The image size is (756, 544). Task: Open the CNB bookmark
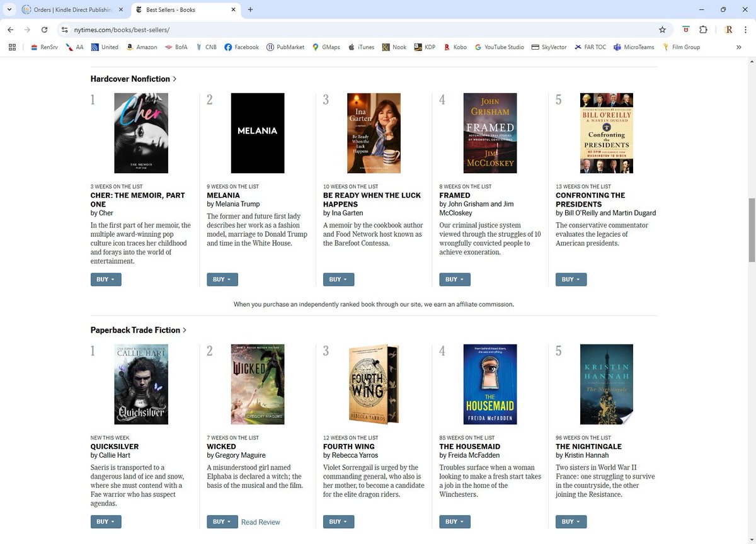pos(206,47)
